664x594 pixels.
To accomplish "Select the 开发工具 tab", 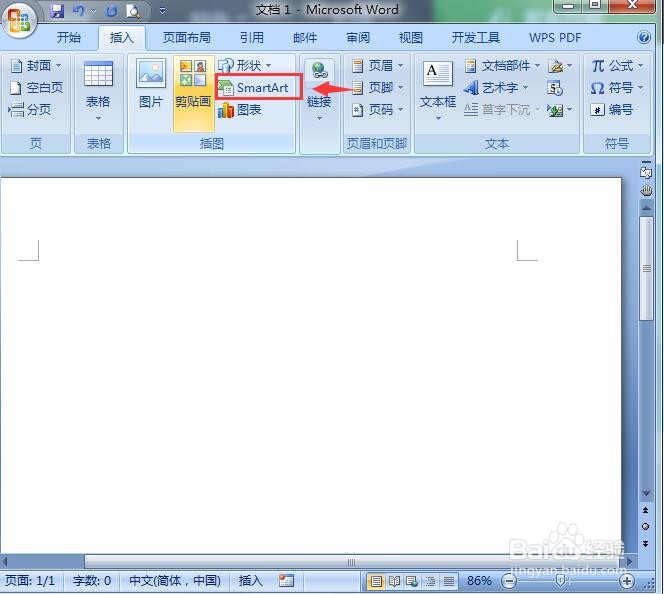I will tap(476, 38).
